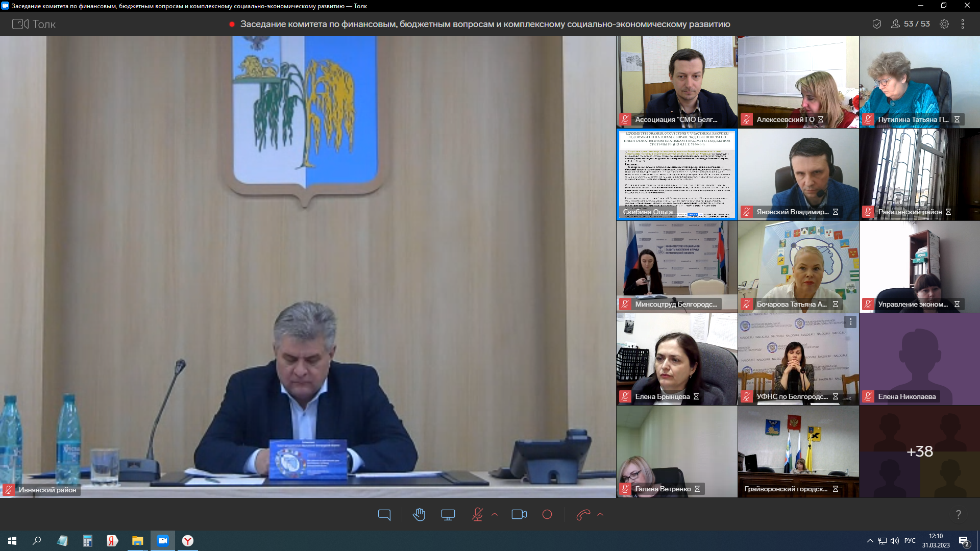Expand microphone options arrow
Screen dimensions: 980x551
pos(495,515)
